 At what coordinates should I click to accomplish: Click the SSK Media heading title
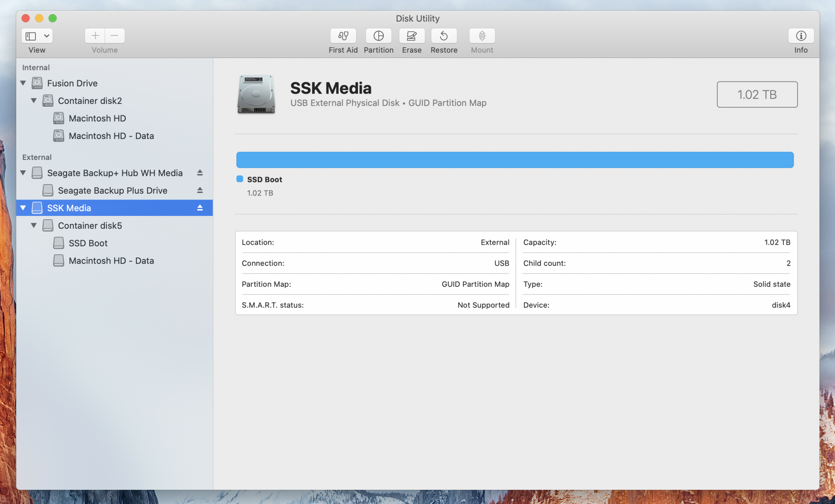[x=331, y=88]
